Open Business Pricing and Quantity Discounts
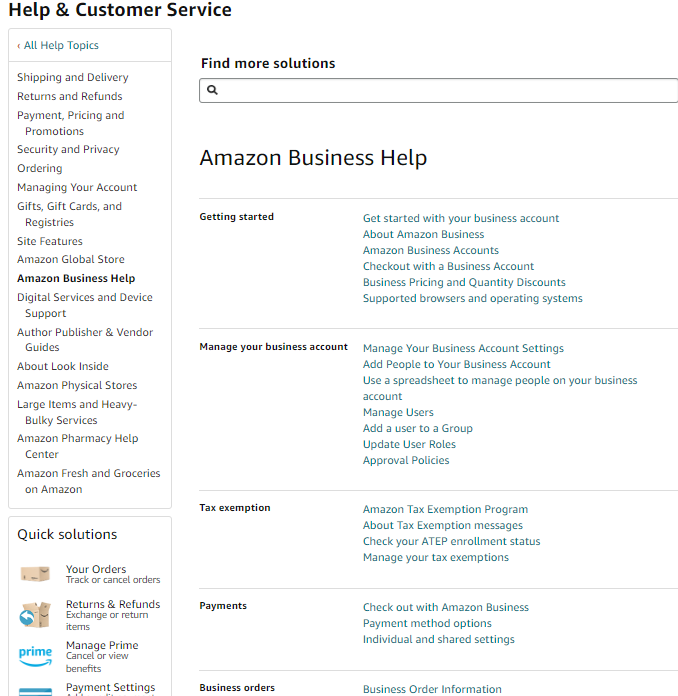678x696 pixels. [x=464, y=282]
